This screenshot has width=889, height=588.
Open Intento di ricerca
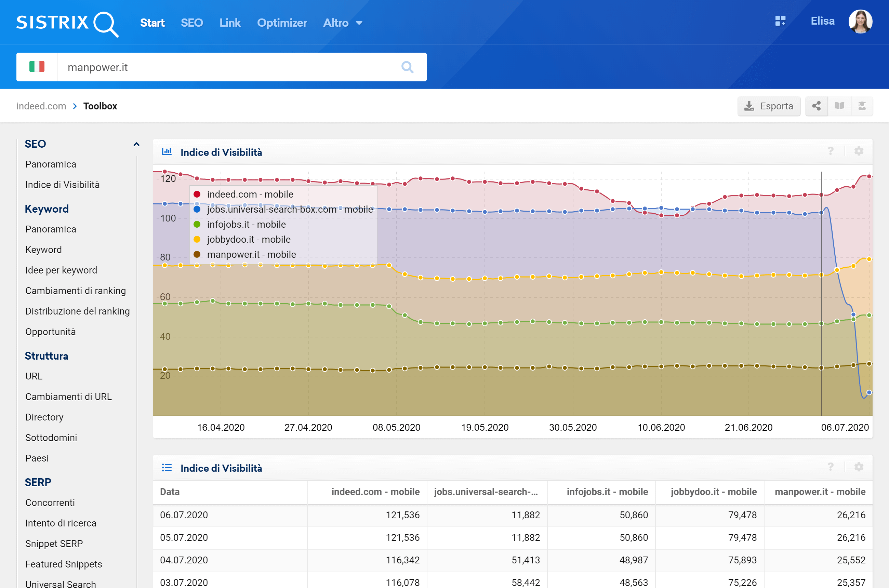(61, 523)
